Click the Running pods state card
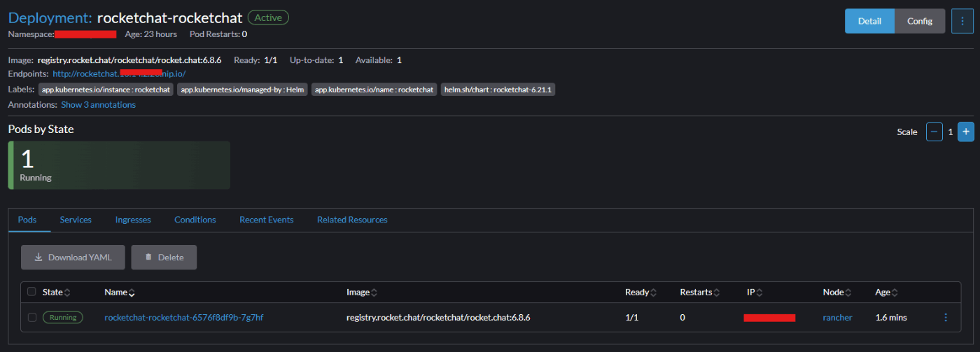The image size is (980, 352). coord(119,165)
